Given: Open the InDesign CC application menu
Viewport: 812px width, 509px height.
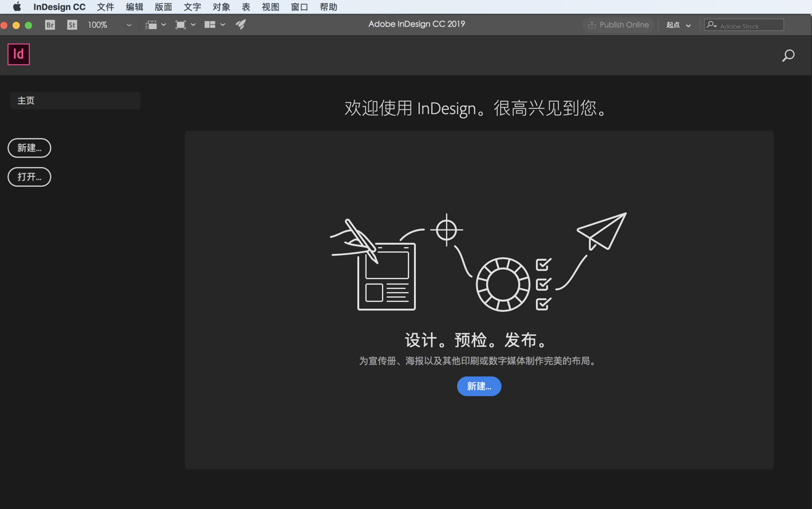Looking at the screenshot, I should (59, 7).
